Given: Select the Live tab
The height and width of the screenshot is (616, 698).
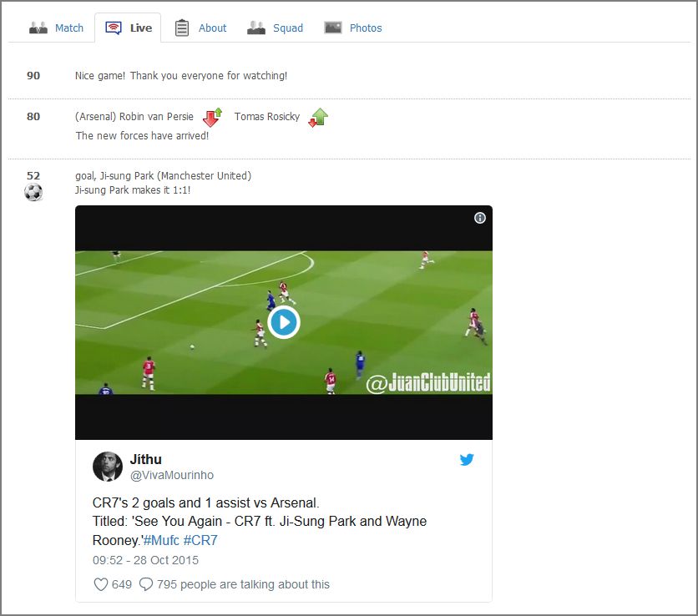Looking at the screenshot, I should pos(129,28).
